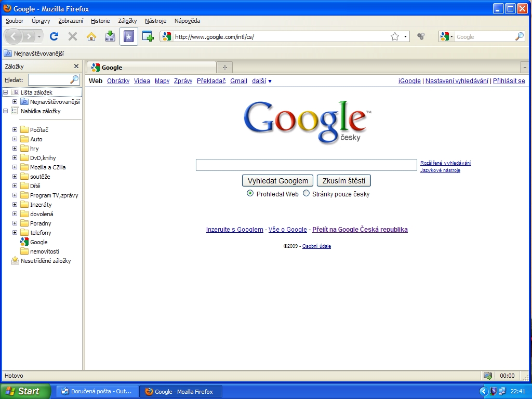The image size is (532, 399).
Task: Click the Zkusím štěstí button
Action: point(344,181)
